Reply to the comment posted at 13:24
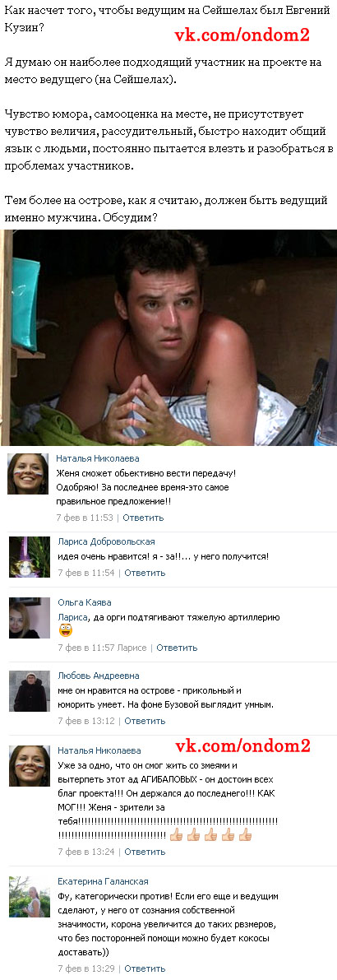 coord(145,852)
